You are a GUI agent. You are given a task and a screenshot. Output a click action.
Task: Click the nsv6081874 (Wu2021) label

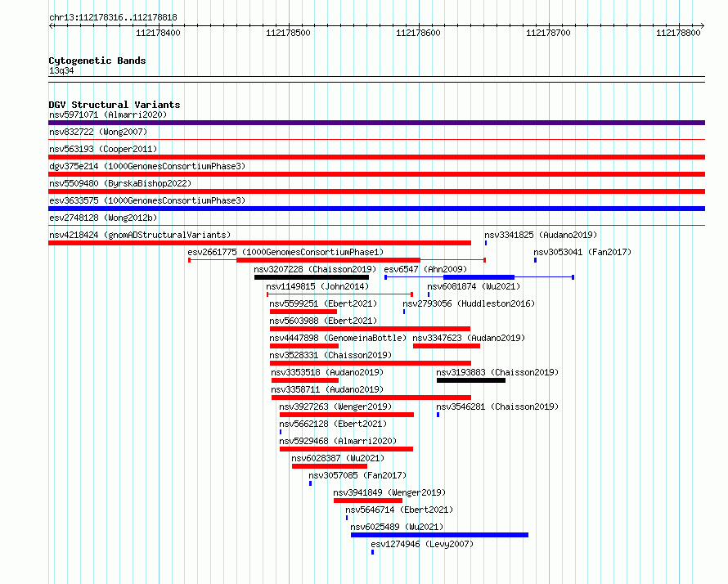(474, 286)
